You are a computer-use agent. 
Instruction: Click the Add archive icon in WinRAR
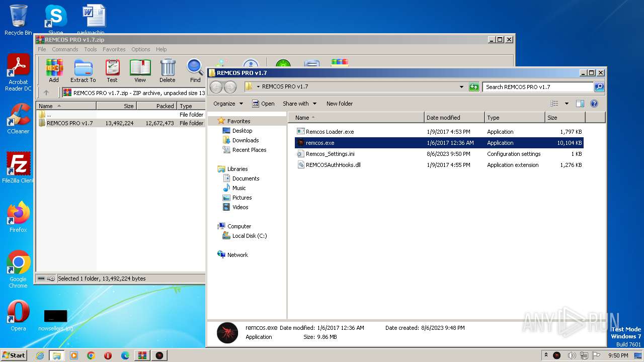pos(54,71)
